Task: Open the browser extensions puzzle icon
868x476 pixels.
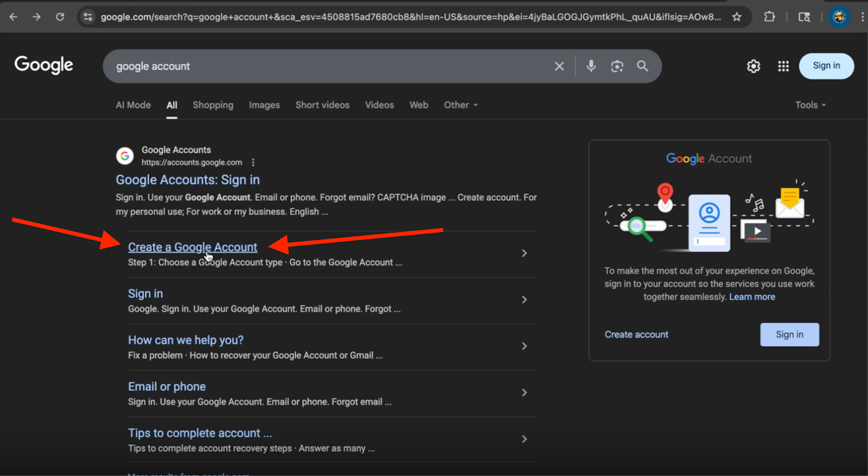Action: 769,17
